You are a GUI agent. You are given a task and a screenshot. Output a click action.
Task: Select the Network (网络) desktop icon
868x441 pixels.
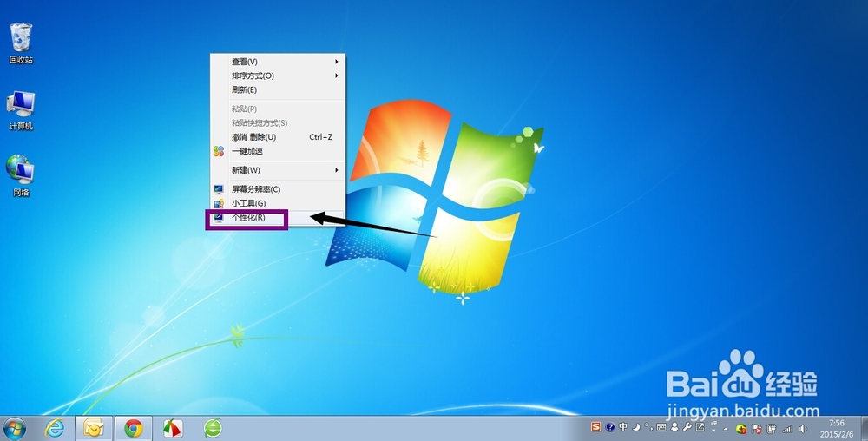coord(21,176)
